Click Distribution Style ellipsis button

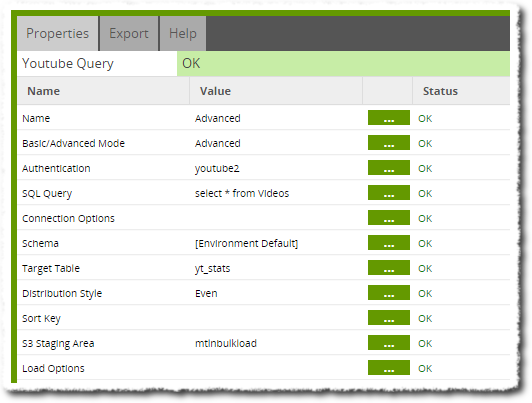pyautogui.click(x=388, y=293)
